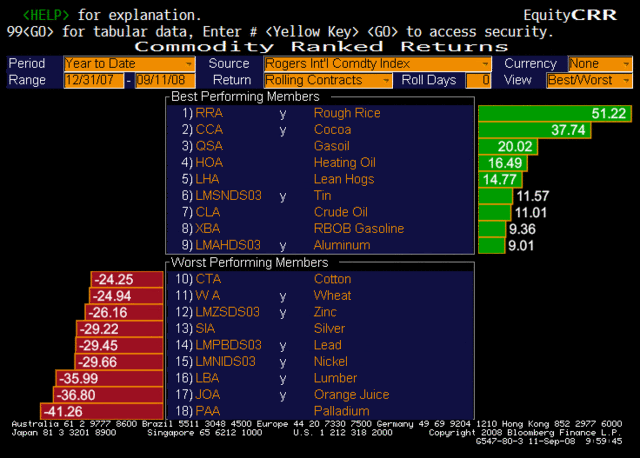Select the RRA Rough Rice ticker
The height and width of the screenshot is (458, 640).
(211, 114)
